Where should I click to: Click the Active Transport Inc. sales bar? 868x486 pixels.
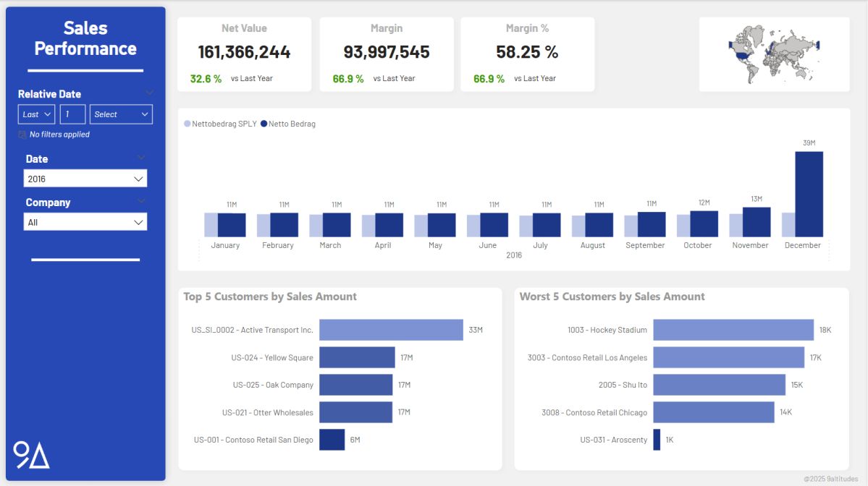click(391, 330)
